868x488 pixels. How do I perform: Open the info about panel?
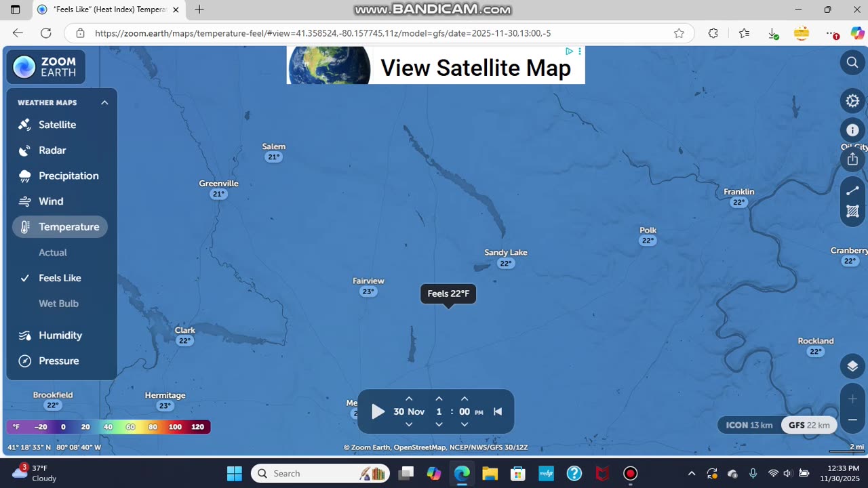pyautogui.click(x=852, y=130)
